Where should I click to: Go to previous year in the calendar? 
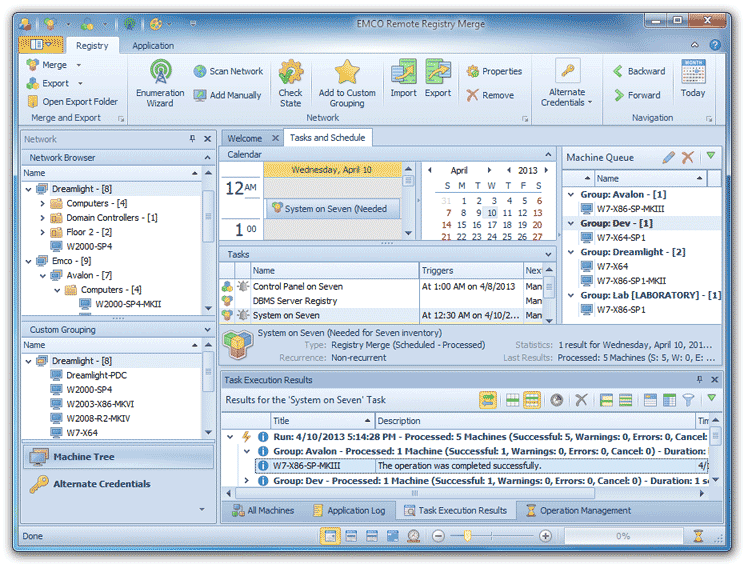pos(509,170)
